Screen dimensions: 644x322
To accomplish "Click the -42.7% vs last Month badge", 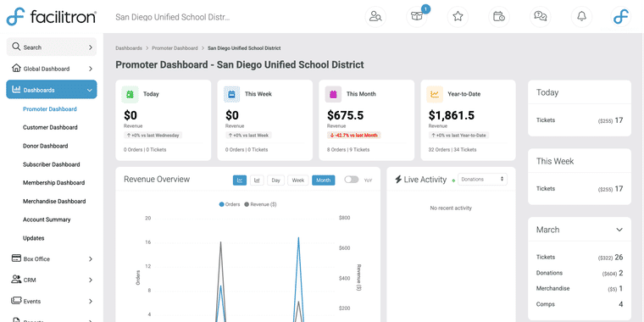I will point(354,135).
